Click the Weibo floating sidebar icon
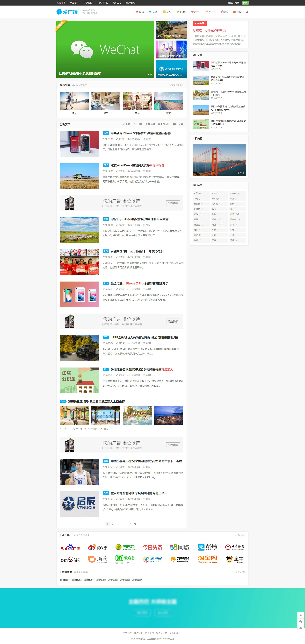The width and height of the screenshot is (305, 644). point(301,628)
